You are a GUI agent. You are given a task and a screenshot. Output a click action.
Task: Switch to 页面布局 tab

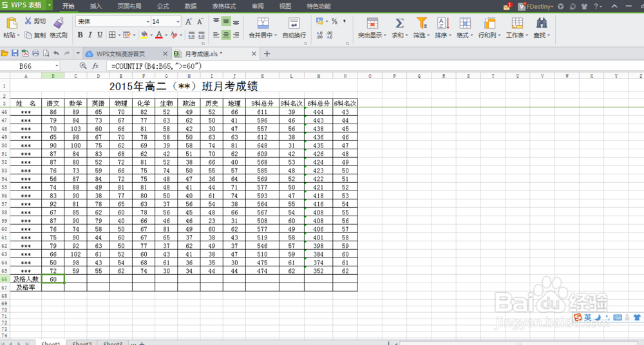click(129, 6)
